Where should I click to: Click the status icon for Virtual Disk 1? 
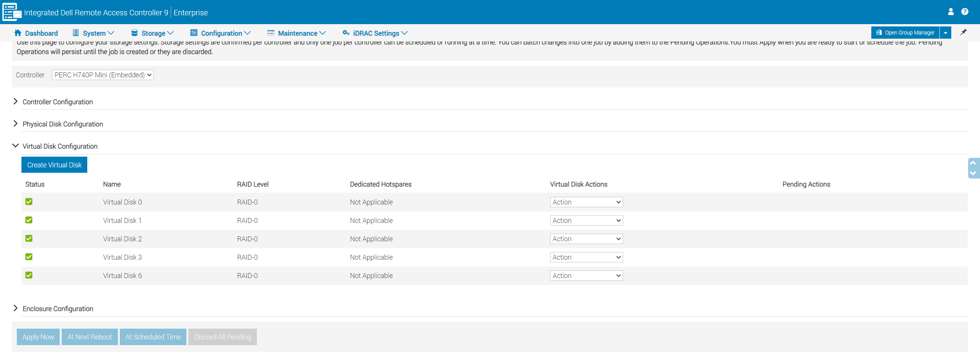pyautogui.click(x=29, y=220)
